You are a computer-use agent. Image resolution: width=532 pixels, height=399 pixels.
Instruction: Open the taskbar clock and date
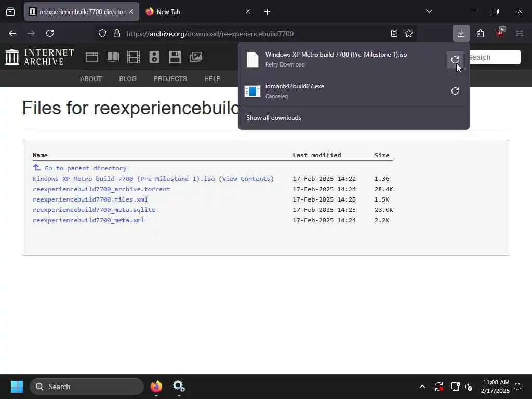pyautogui.click(x=495, y=387)
